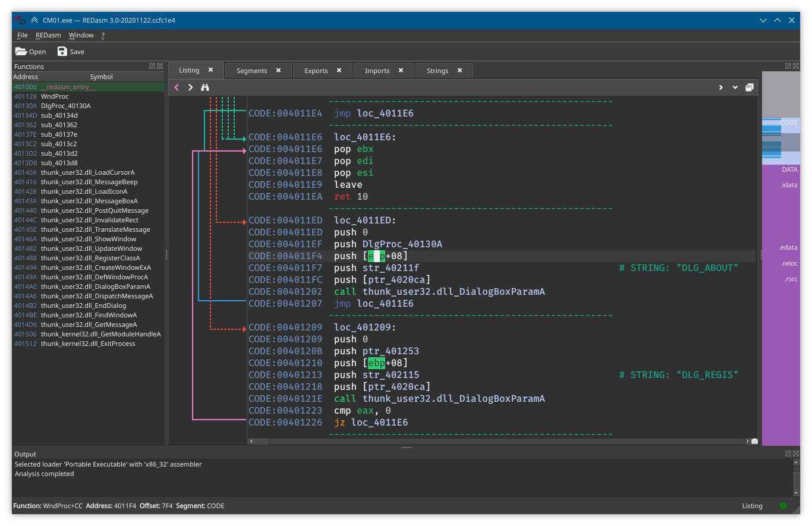
Task: Click the Open folder icon
Action: (x=21, y=52)
